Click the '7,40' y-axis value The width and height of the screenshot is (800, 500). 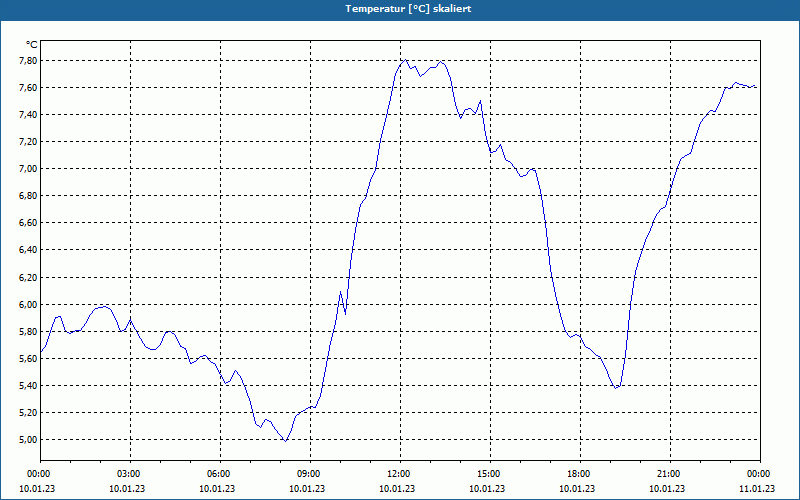pyautogui.click(x=28, y=115)
